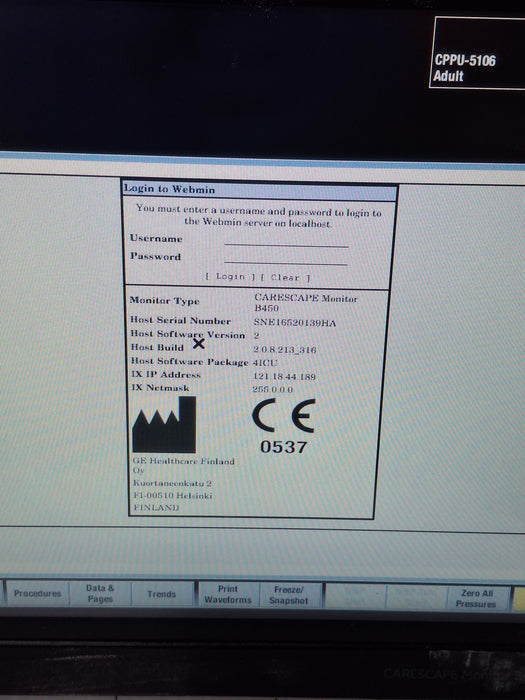Click the serial number SNE16520139HA

(x=295, y=322)
